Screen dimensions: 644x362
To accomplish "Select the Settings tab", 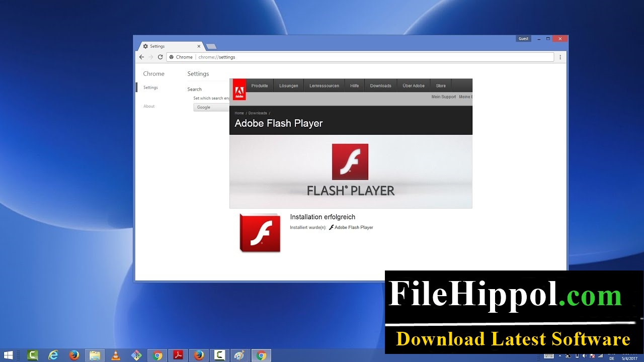I will [x=171, y=46].
